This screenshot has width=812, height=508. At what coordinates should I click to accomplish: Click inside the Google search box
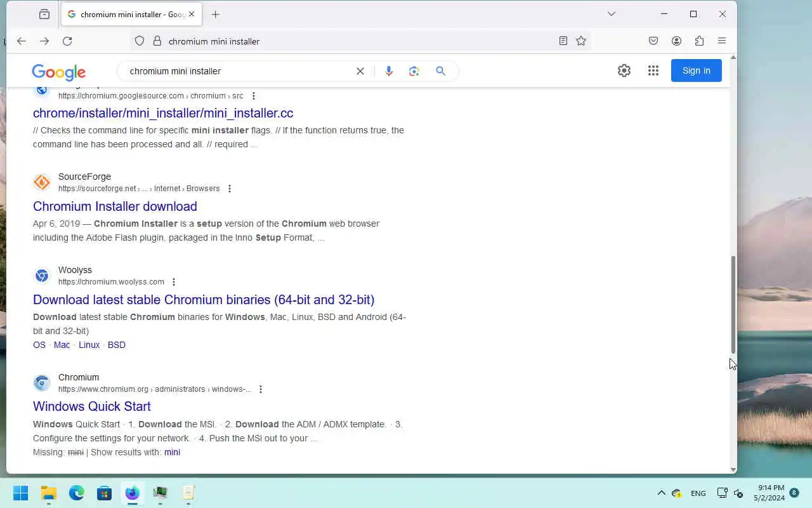[238, 71]
